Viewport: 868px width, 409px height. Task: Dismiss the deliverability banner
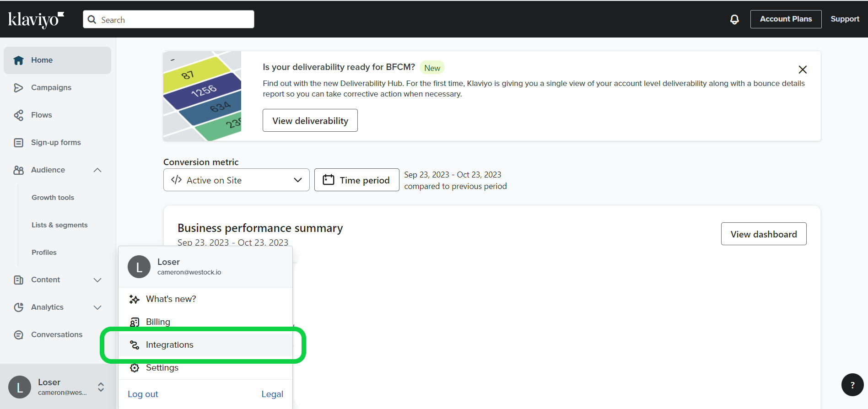[x=803, y=70]
